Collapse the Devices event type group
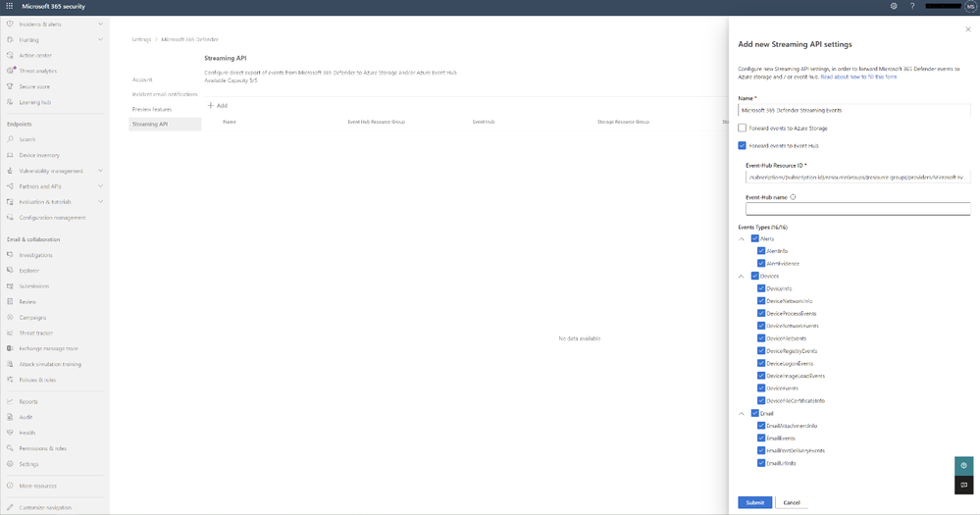980x515 pixels. point(742,276)
